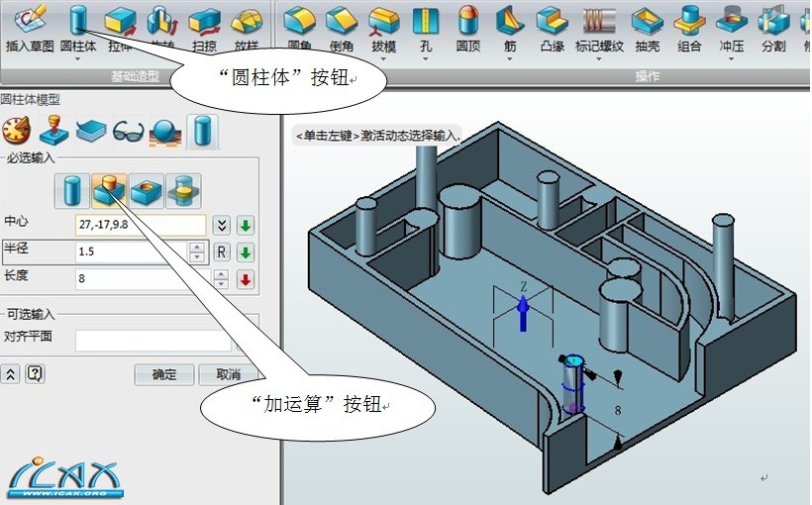The width and height of the screenshot is (812, 505).
Task: Expand the dropdown arrow under 圆柱体
Action: [x=77, y=59]
